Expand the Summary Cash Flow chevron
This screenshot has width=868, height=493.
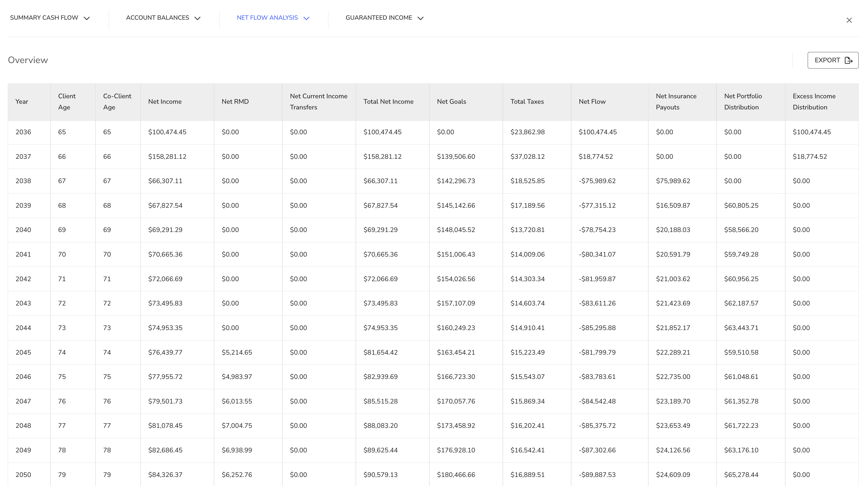87,18
